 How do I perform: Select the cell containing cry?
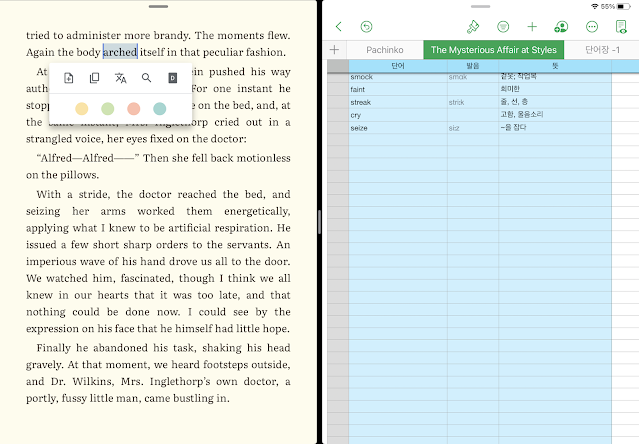point(398,115)
